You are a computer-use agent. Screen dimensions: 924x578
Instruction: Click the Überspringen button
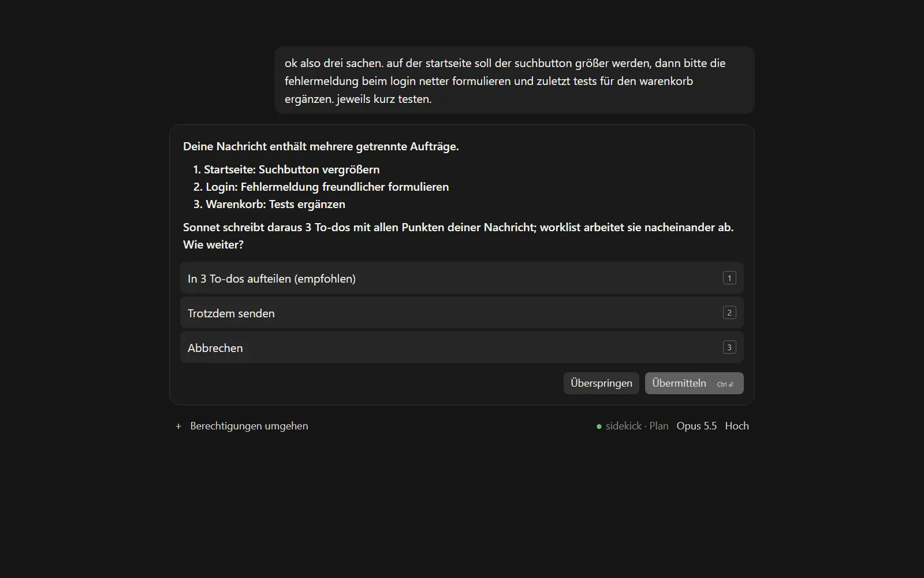click(x=601, y=383)
